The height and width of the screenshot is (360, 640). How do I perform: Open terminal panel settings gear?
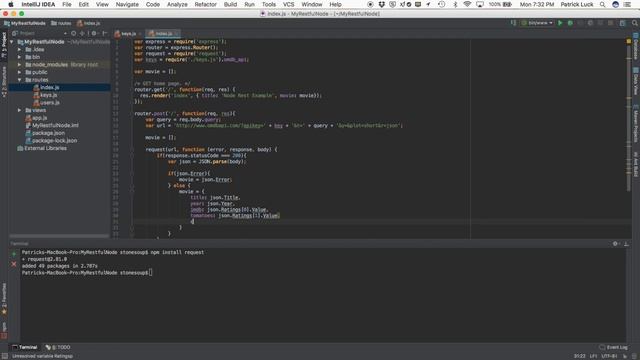[x=615, y=244]
